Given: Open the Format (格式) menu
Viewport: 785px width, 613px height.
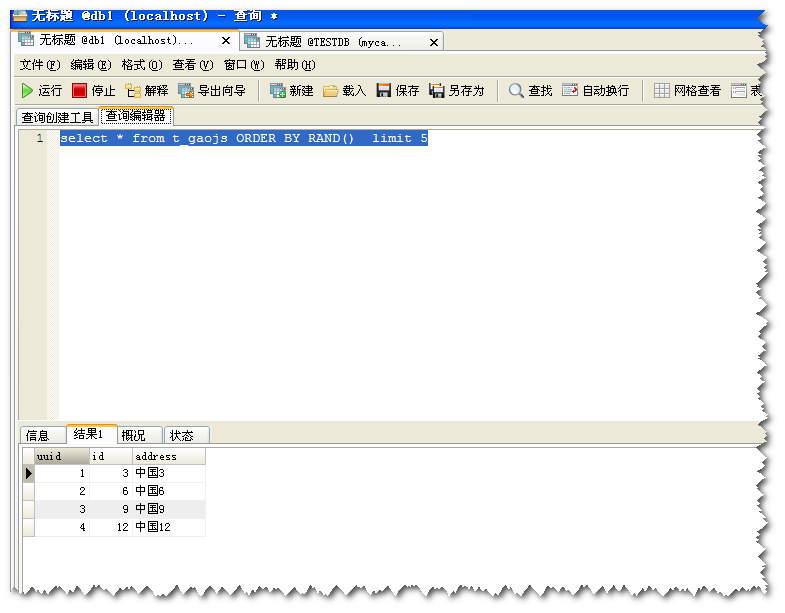Looking at the screenshot, I should pyautogui.click(x=142, y=65).
